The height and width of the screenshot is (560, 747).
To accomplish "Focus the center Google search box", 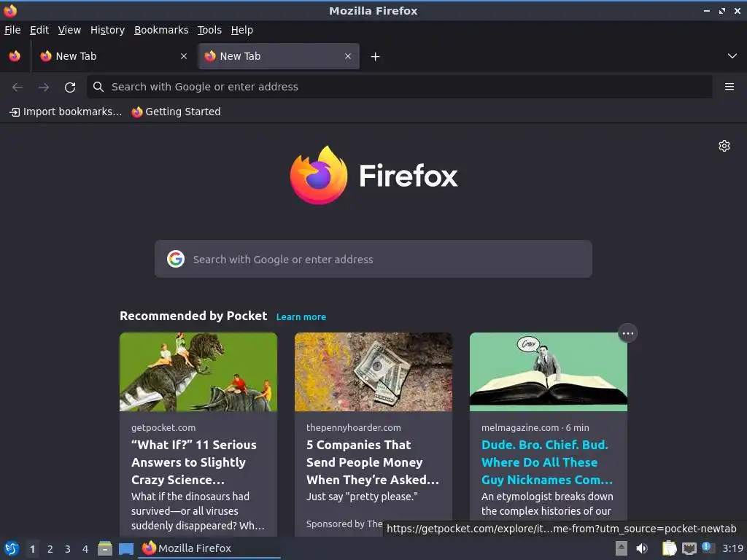I will point(373,259).
